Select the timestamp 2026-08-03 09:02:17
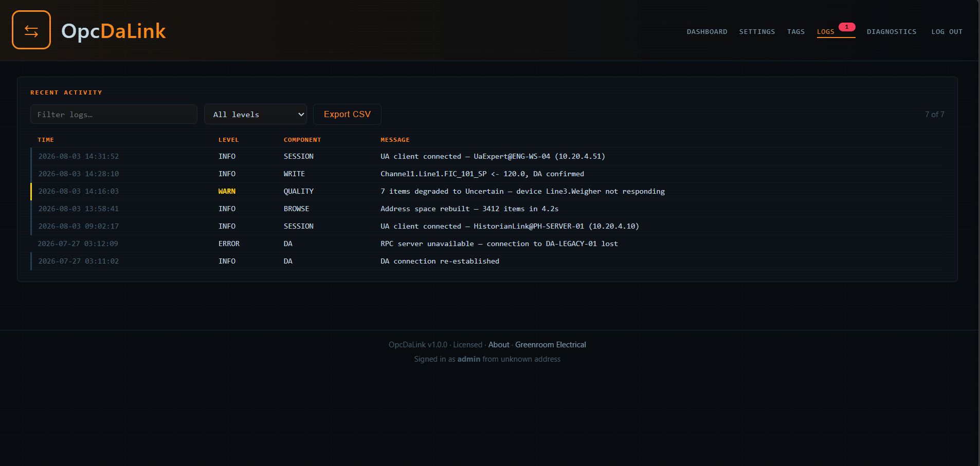Image resolution: width=980 pixels, height=466 pixels. [x=79, y=226]
